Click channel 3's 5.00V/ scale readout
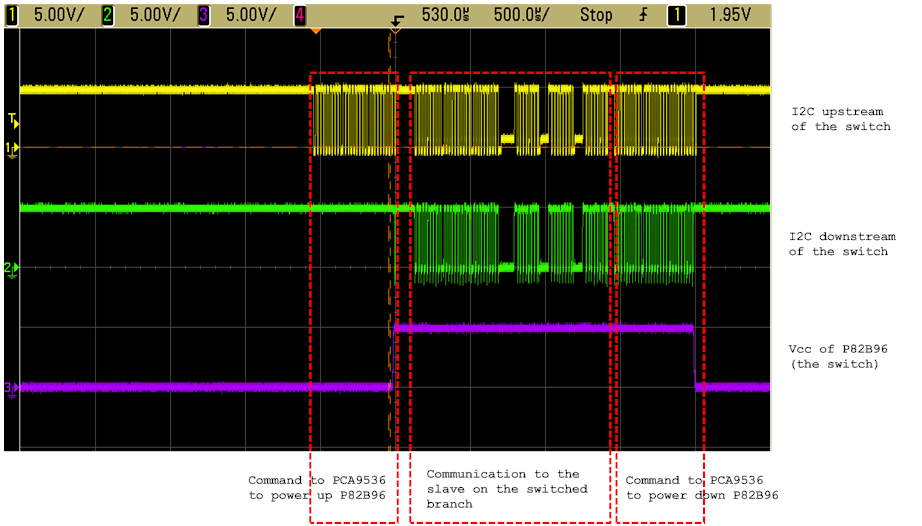The height and width of the screenshot is (526, 922). pyautogui.click(x=249, y=15)
